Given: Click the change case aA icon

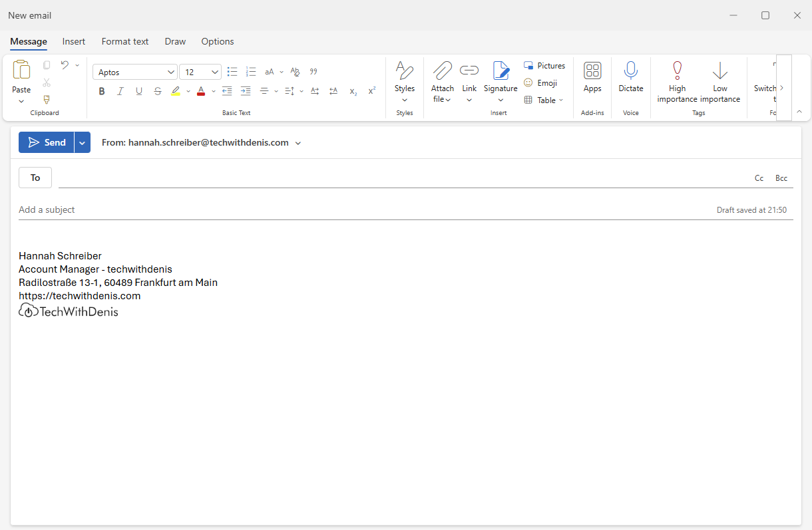Looking at the screenshot, I should click(270, 72).
